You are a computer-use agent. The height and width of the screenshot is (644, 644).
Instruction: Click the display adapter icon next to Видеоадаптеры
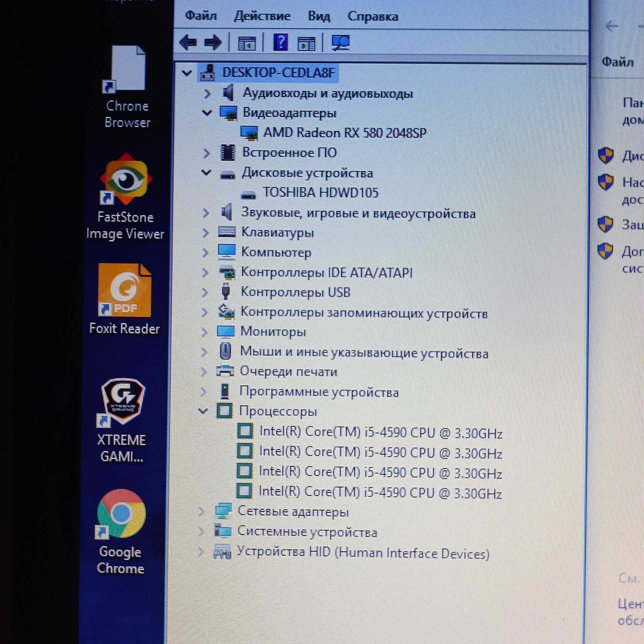pos(229,113)
